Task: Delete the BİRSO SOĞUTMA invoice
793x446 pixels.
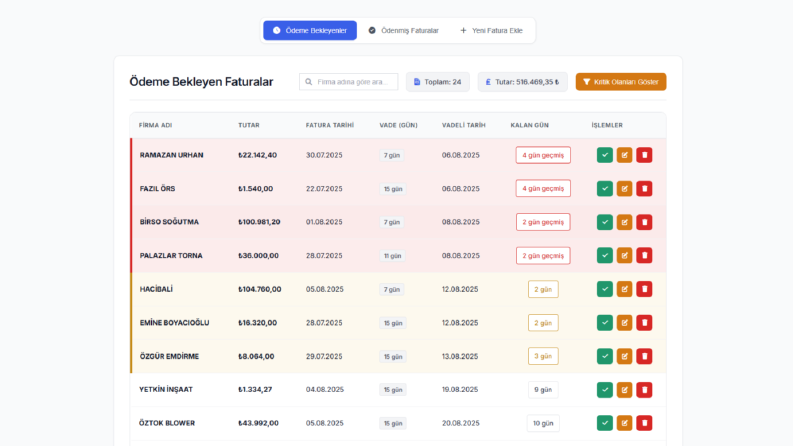Action: (x=644, y=222)
